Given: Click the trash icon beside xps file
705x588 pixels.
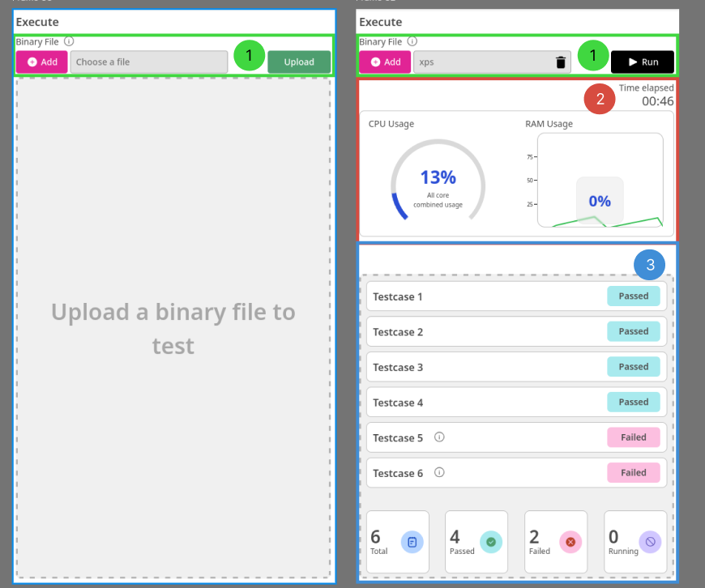Looking at the screenshot, I should pyautogui.click(x=561, y=62).
